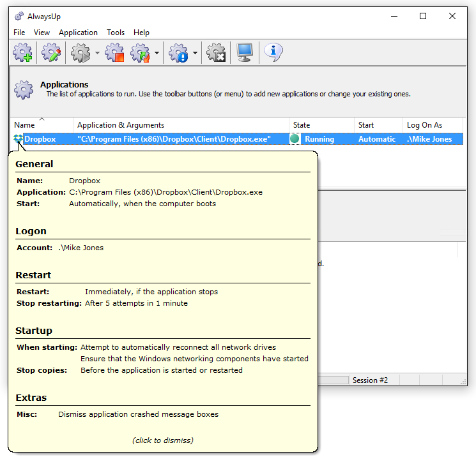
Task: Select the Dropbox application row name
Action: pos(40,139)
